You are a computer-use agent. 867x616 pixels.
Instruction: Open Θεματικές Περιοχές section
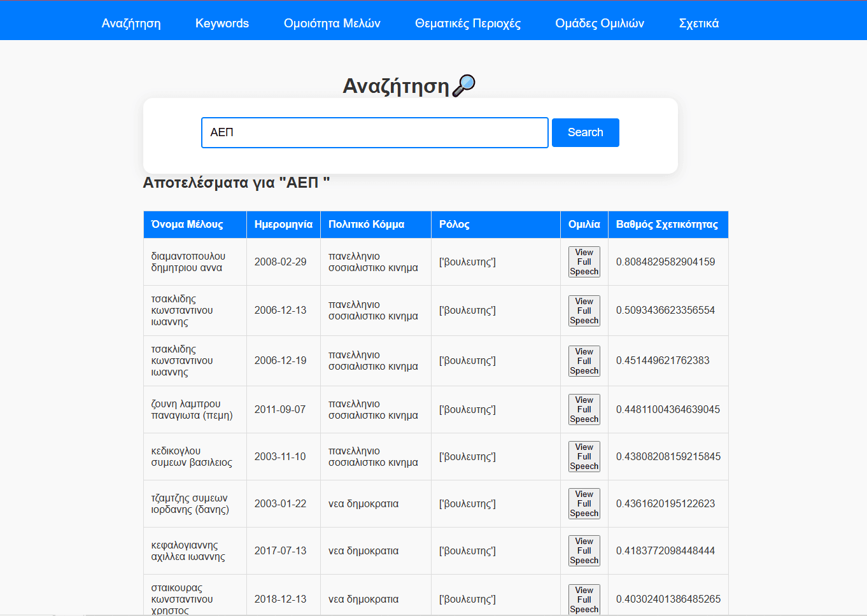click(x=468, y=24)
